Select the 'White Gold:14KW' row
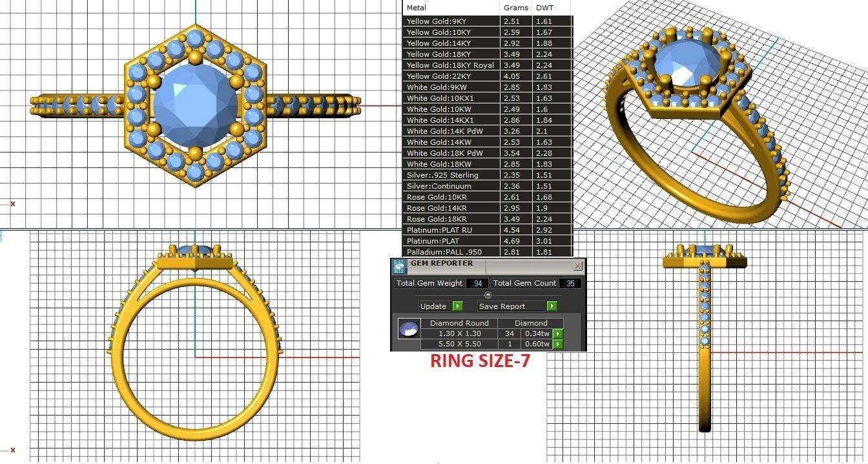Screen dimensions: 868x464 click(x=488, y=142)
